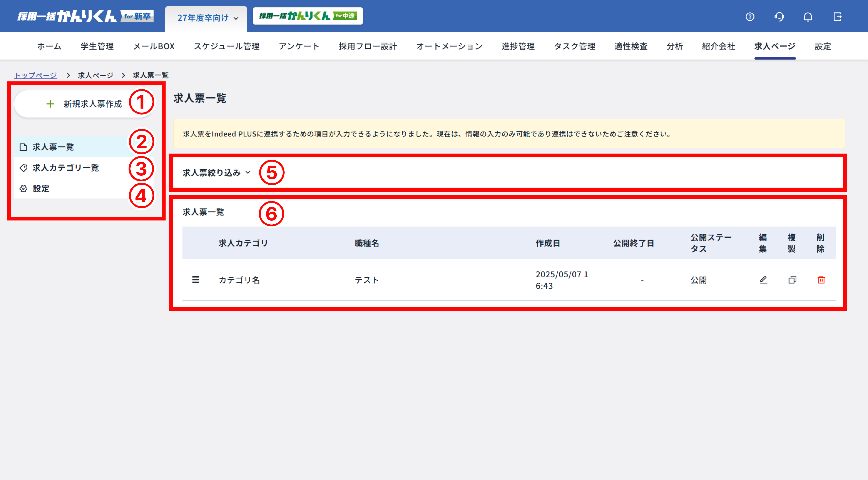868x480 pixels.
Task: Click the drag handle icon on カテゴリ名 row
Action: point(196,280)
